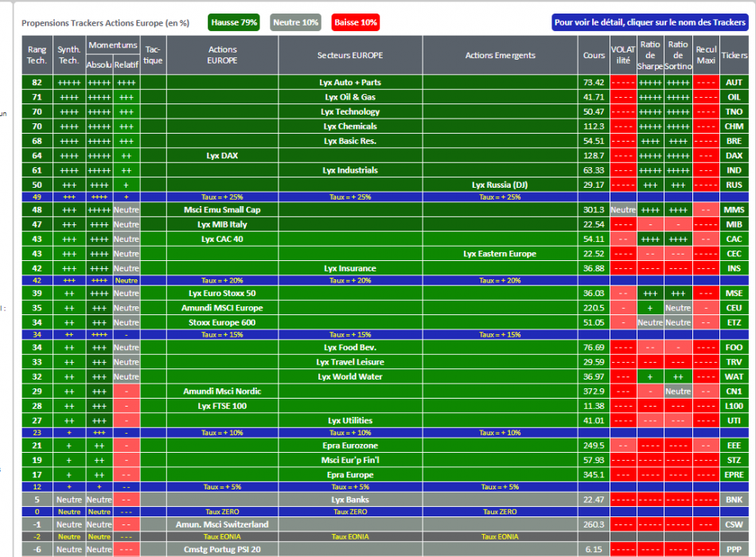Open the Lyx Oil & Gas tracker

[350, 97]
